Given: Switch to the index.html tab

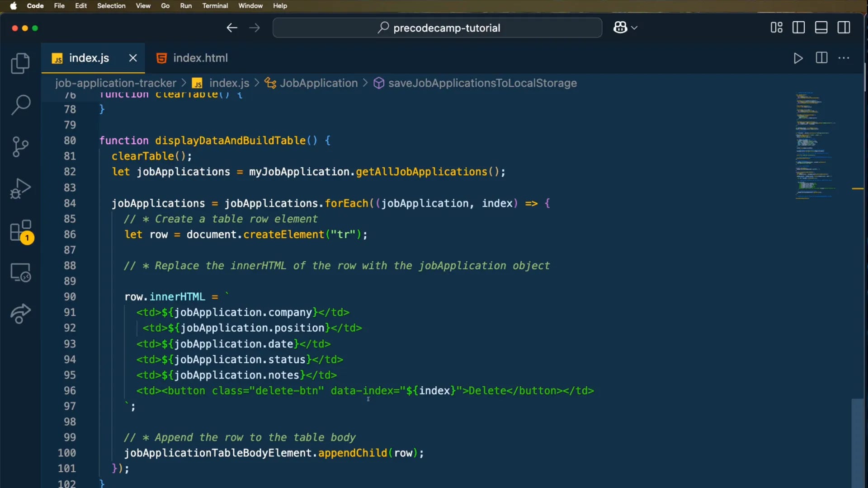Looking at the screenshot, I should 200,58.
